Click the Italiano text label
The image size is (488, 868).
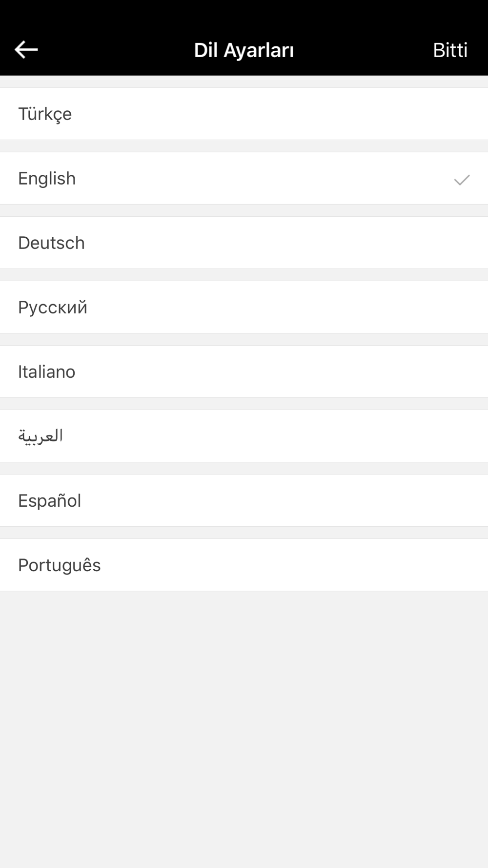point(46,372)
